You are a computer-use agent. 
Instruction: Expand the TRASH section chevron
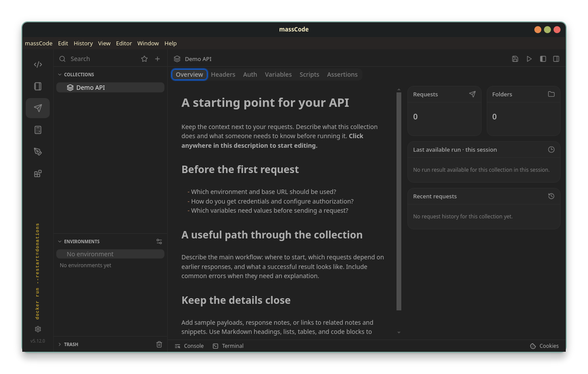[x=60, y=344]
